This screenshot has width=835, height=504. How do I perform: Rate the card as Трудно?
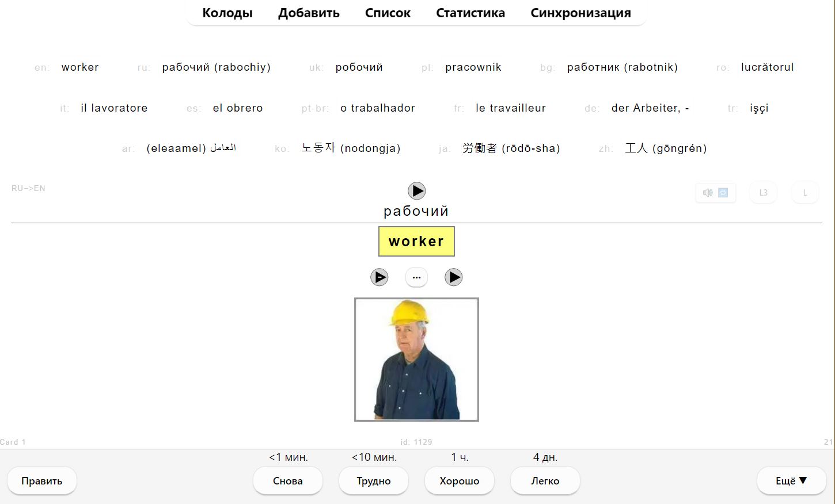(x=373, y=480)
